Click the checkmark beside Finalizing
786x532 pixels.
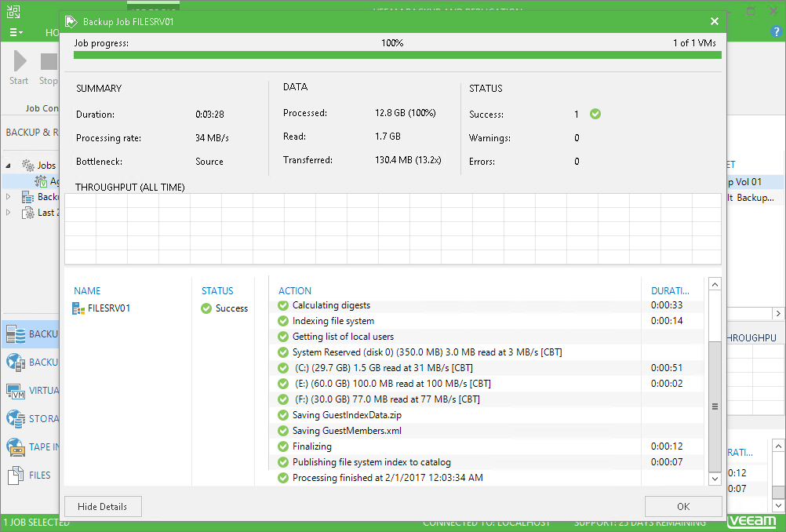tap(283, 446)
